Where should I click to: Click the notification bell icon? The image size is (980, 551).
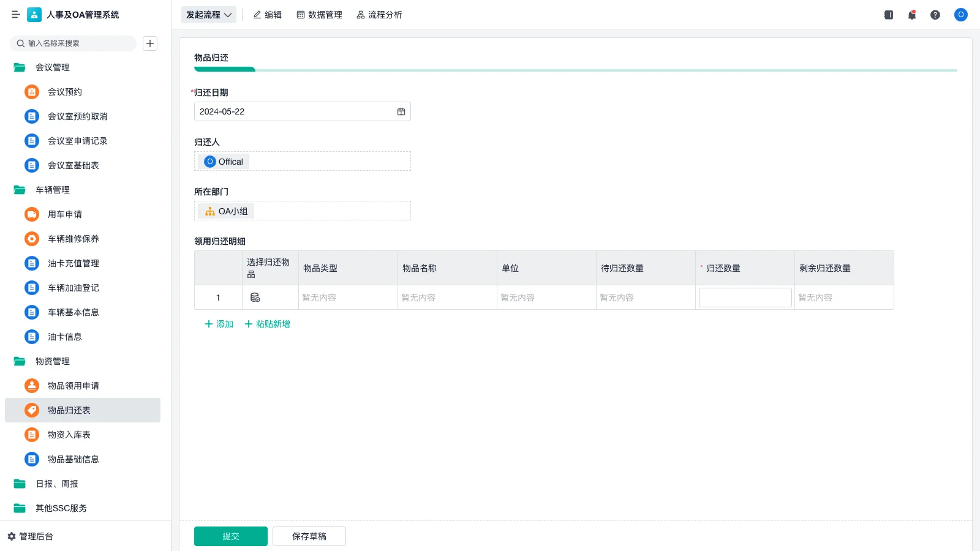point(911,15)
